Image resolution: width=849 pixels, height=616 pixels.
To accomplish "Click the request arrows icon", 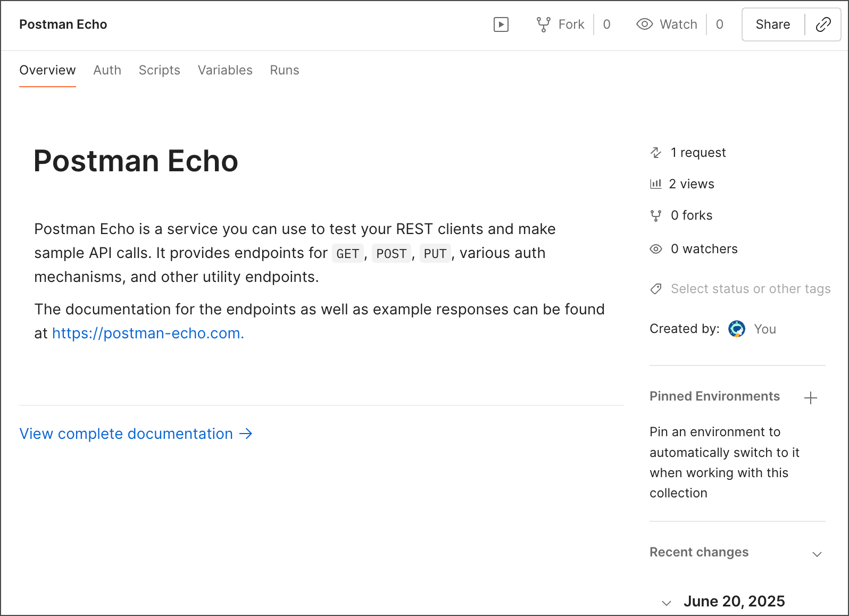I will 656,153.
